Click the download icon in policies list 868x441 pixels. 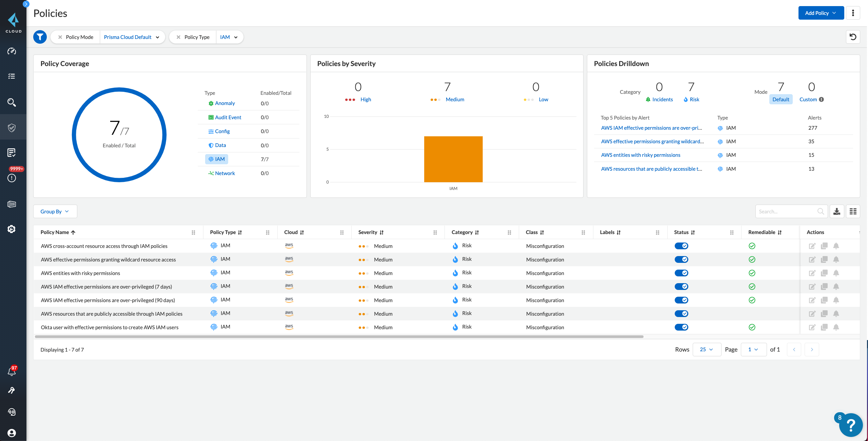pyautogui.click(x=837, y=211)
